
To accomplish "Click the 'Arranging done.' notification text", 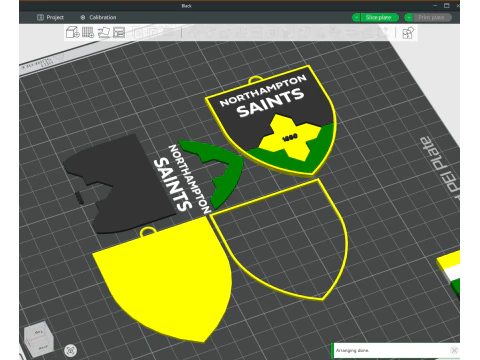I will click(352, 350).
